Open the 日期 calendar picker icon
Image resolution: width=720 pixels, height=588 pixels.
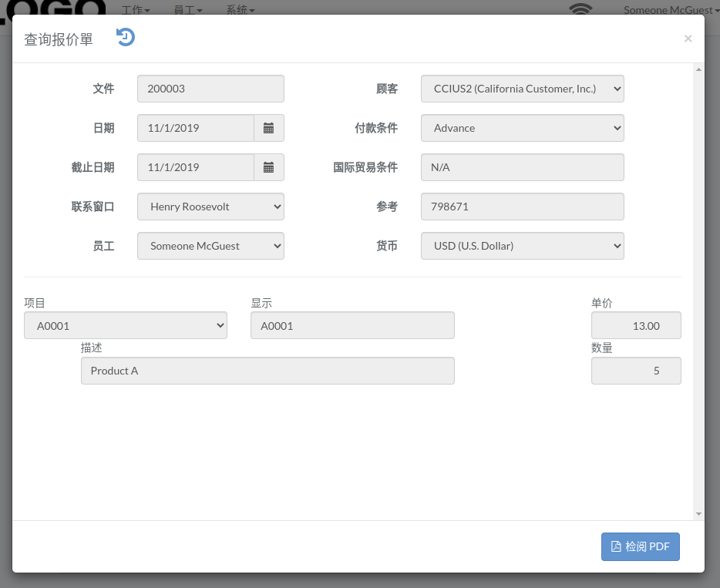[x=268, y=128]
